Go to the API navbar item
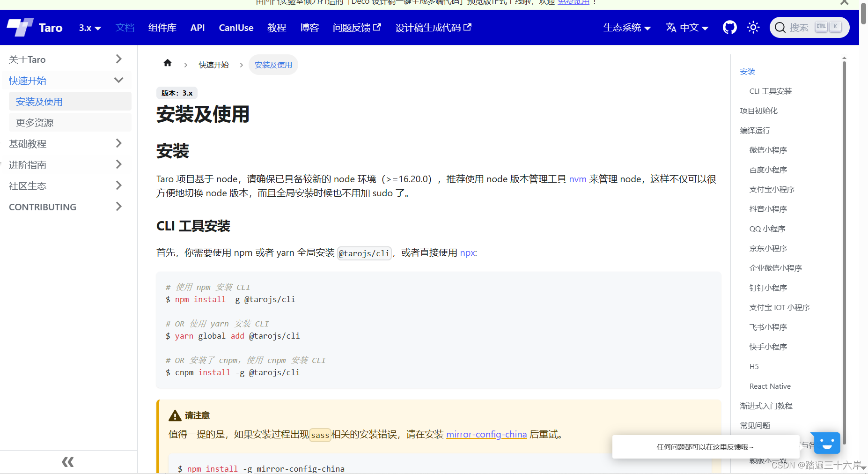The image size is (868, 474). coord(198,28)
